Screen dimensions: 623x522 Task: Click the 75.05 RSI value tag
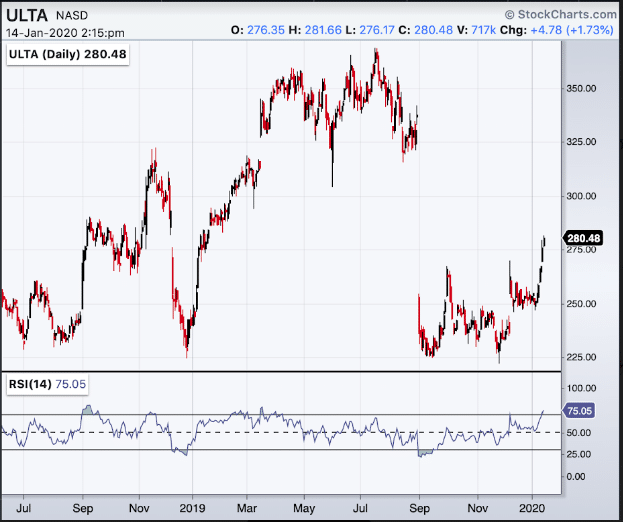[x=579, y=410]
